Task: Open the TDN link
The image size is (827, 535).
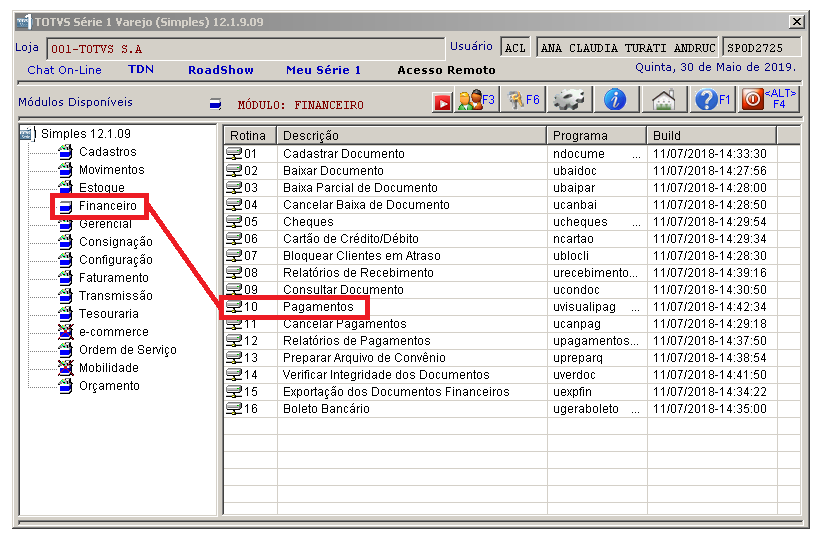Action: click(141, 70)
